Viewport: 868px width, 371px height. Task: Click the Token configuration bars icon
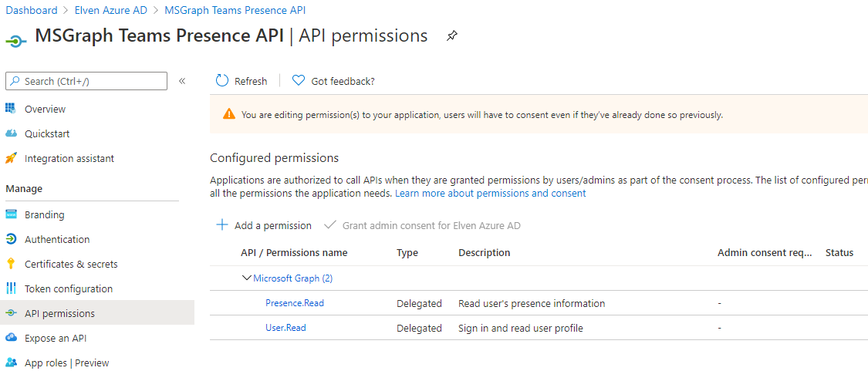(x=11, y=288)
